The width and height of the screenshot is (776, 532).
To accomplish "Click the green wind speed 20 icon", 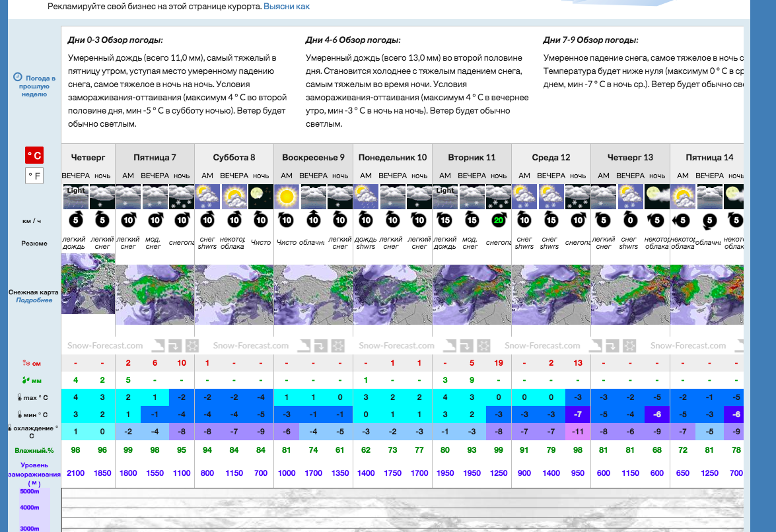I will (499, 220).
